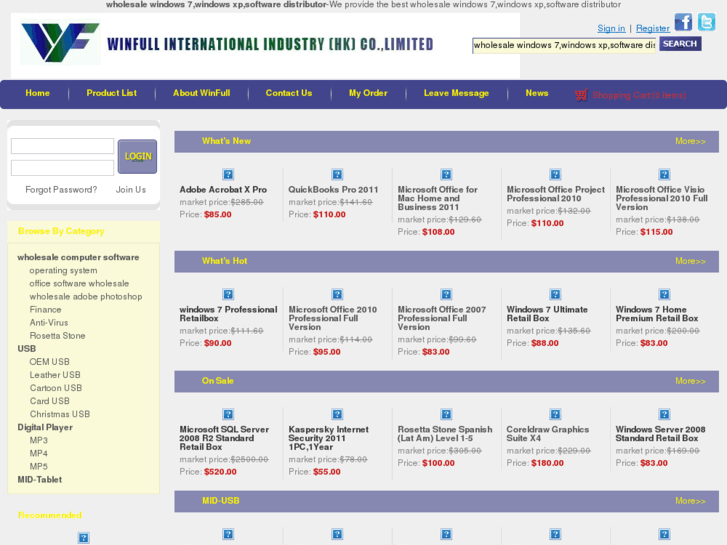Click More in MID-USB section
727x545 pixels.
[690, 501]
